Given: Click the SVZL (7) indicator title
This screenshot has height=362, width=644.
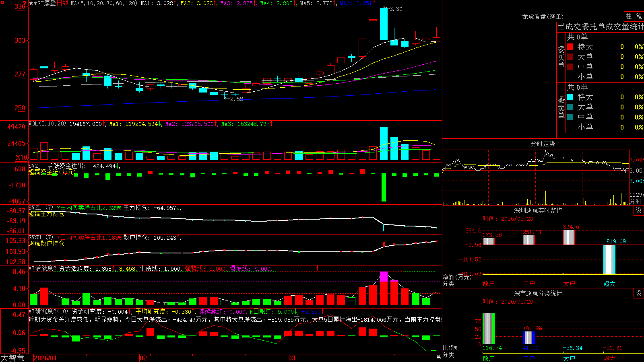Looking at the screenshot, I should pos(41,208).
